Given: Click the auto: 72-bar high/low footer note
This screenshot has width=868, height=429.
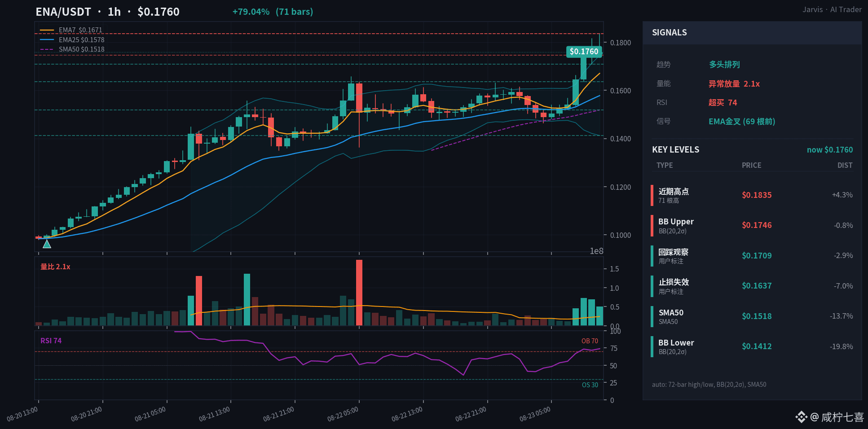Looking at the screenshot, I should tap(709, 385).
